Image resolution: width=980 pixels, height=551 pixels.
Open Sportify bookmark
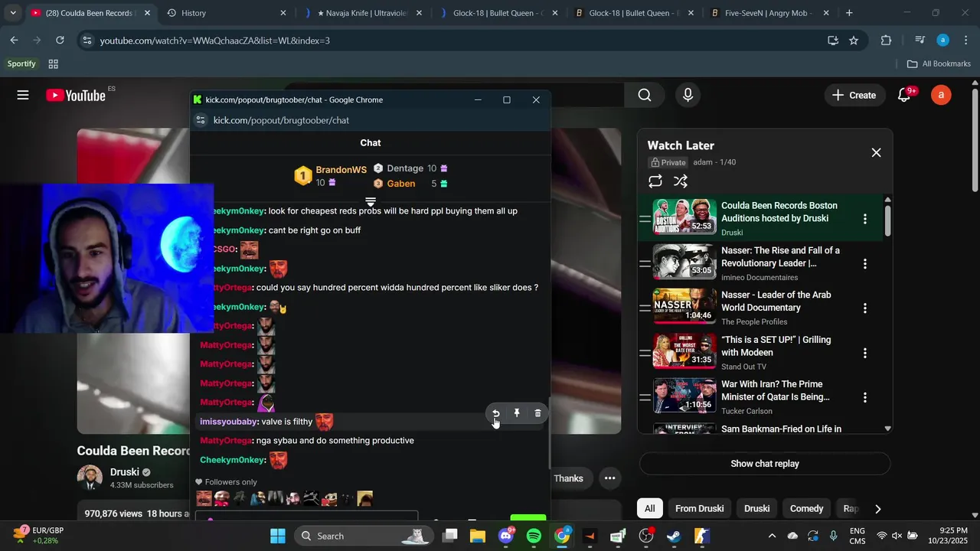coord(21,64)
